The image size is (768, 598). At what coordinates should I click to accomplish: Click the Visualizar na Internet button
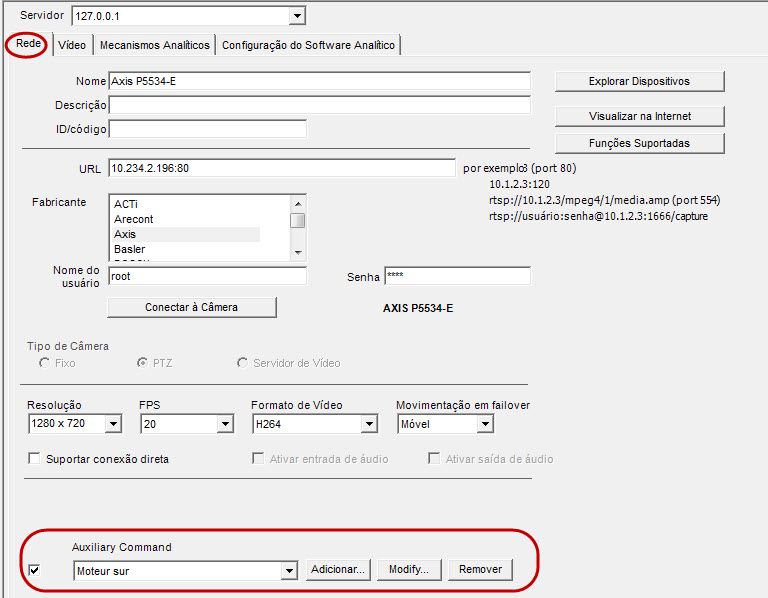coord(639,116)
